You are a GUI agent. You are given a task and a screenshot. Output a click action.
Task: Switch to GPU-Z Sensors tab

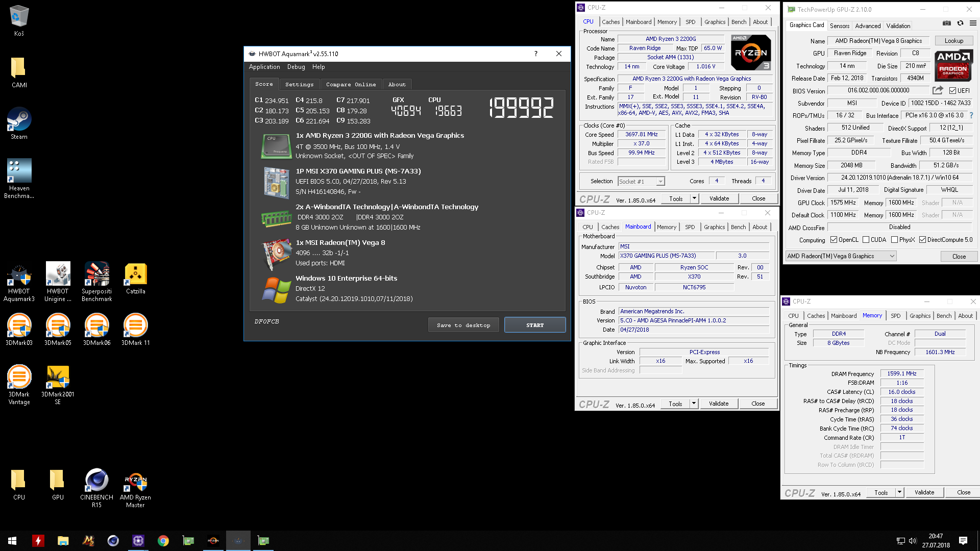[840, 26]
